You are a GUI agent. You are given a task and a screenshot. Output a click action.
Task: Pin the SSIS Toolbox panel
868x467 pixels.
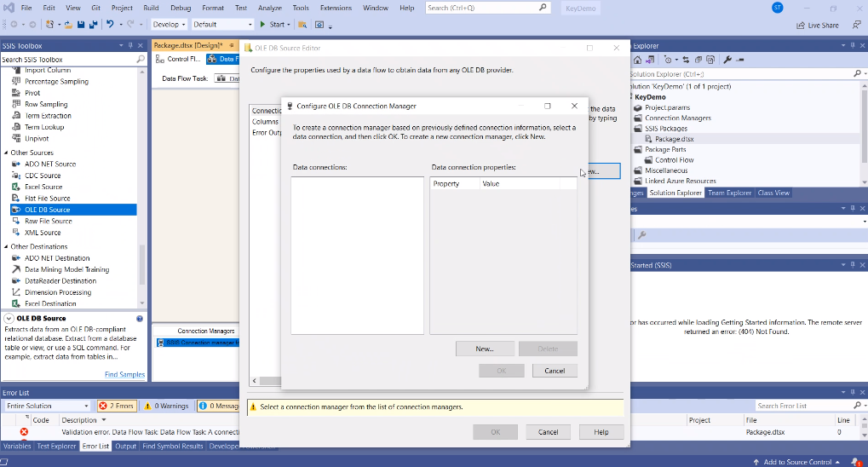click(130, 45)
